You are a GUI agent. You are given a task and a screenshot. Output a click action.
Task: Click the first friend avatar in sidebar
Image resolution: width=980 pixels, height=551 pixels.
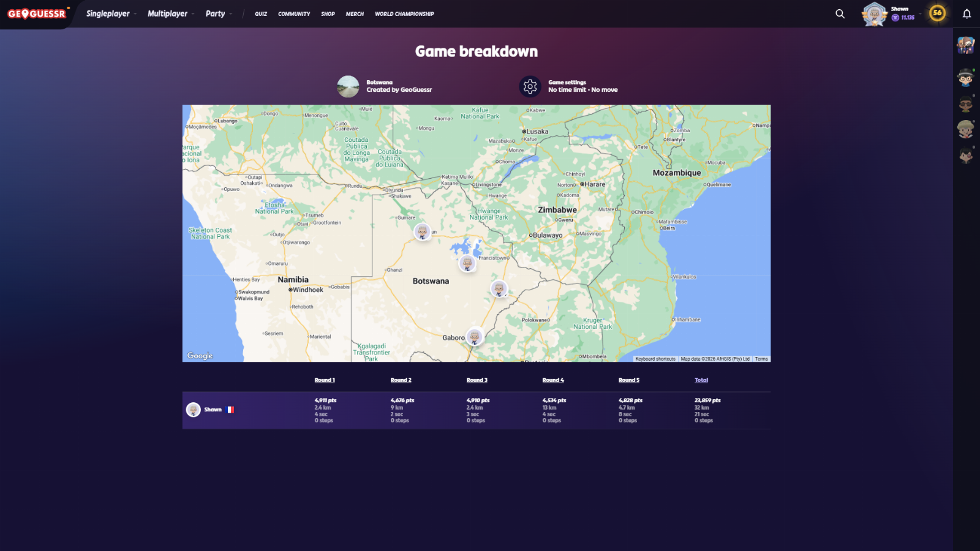tap(966, 45)
